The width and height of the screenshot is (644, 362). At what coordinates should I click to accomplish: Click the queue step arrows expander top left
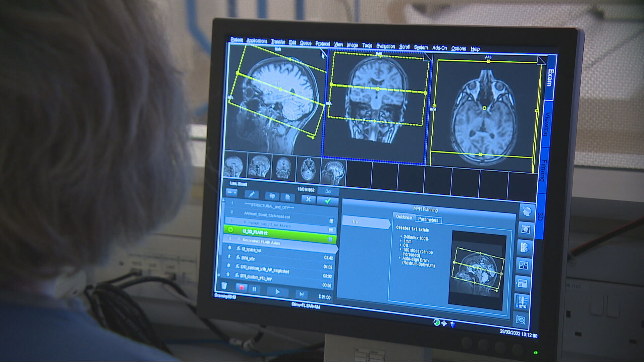coord(232,192)
